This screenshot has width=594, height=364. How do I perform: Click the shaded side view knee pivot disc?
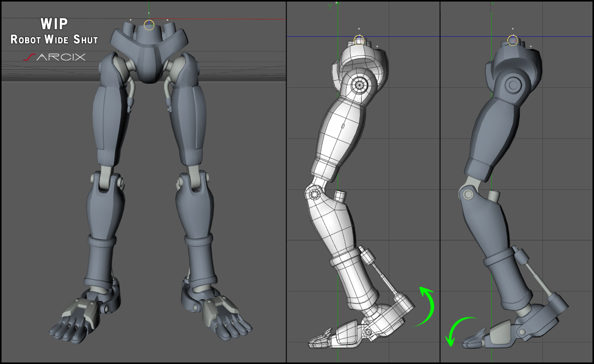pos(468,195)
